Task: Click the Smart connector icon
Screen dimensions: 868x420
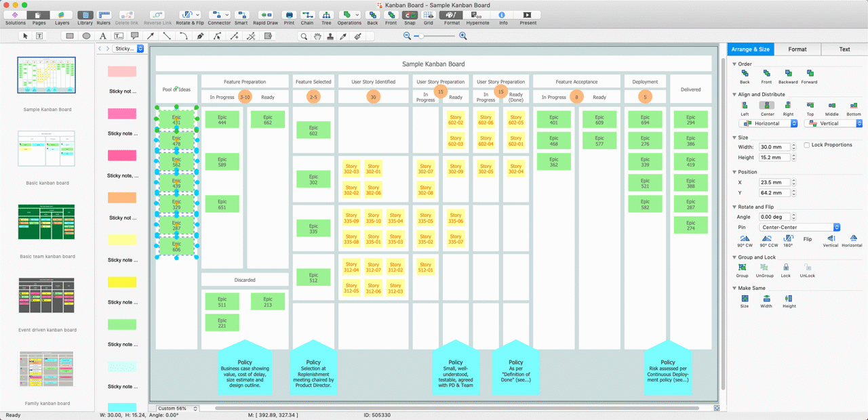Action: (x=241, y=14)
